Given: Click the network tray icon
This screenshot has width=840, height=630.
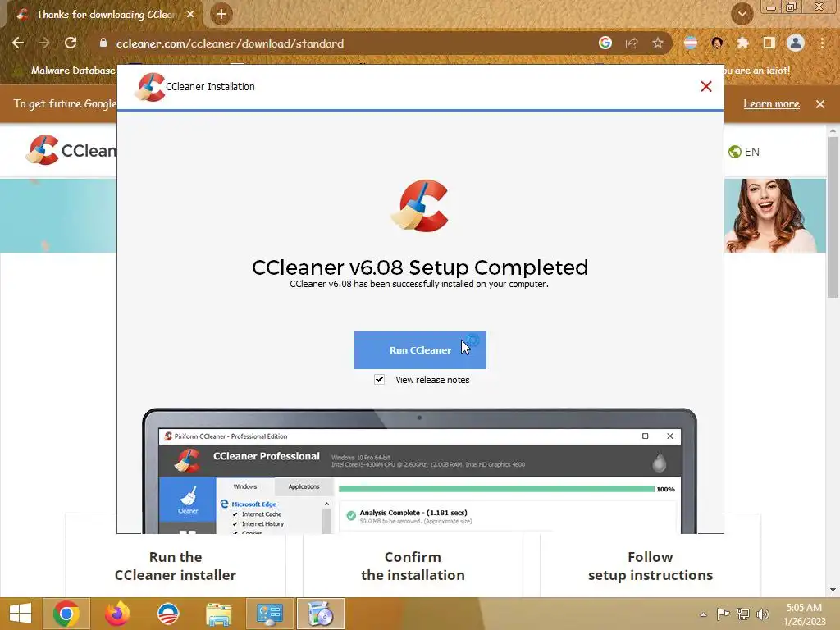Looking at the screenshot, I should point(743,614).
